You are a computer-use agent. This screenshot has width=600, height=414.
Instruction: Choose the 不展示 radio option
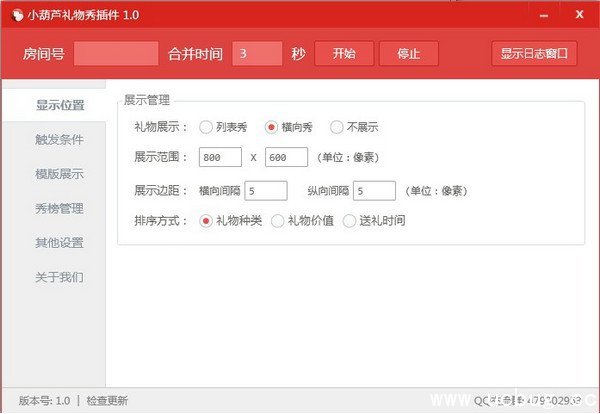336,127
